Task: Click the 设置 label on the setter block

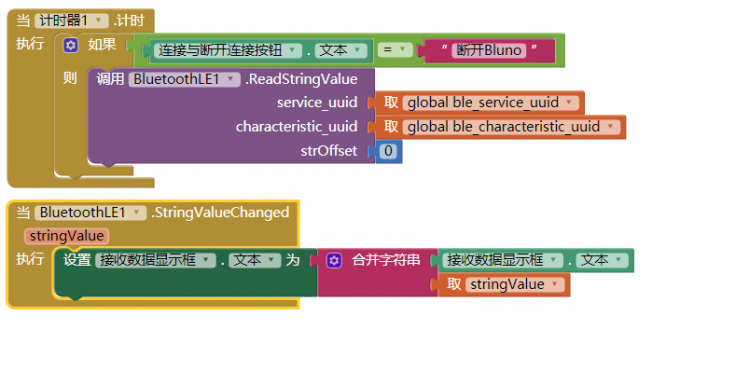Action: pyautogui.click(x=77, y=260)
